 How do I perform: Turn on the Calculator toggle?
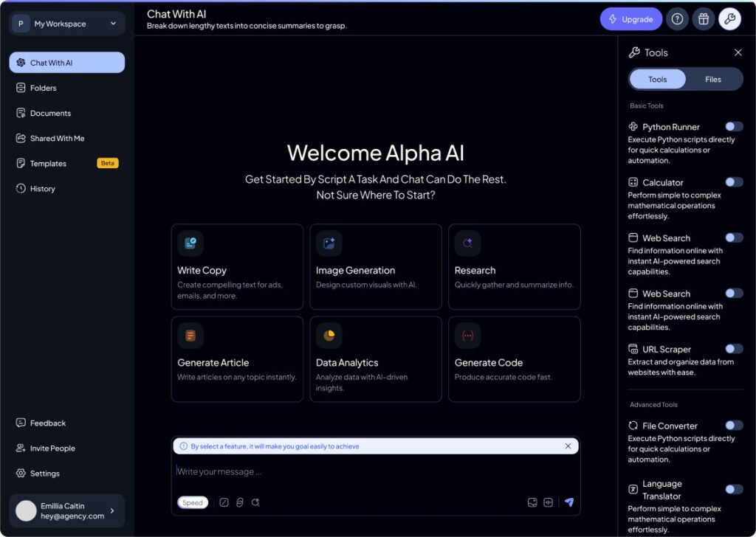(734, 182)
